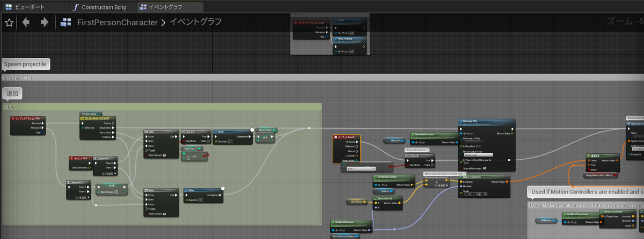
Task: Select the 追加 comment bubble
Action: click(x=12, y=94)
